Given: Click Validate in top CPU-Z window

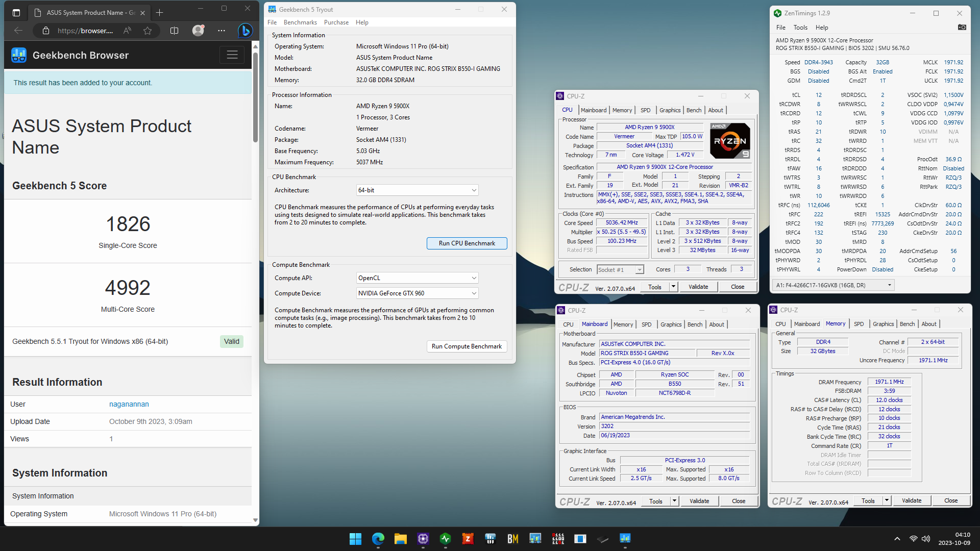Looking at the screenshot, I should (698, 287).
